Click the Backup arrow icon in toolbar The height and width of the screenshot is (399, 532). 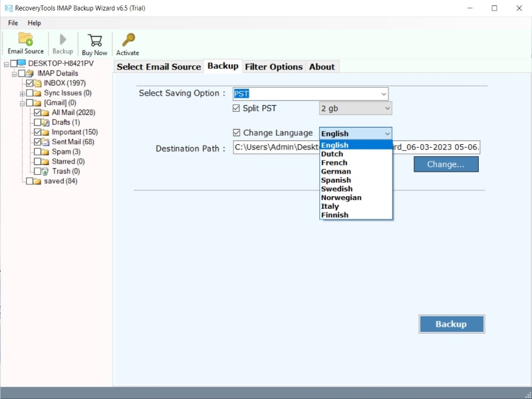(63, 39)
